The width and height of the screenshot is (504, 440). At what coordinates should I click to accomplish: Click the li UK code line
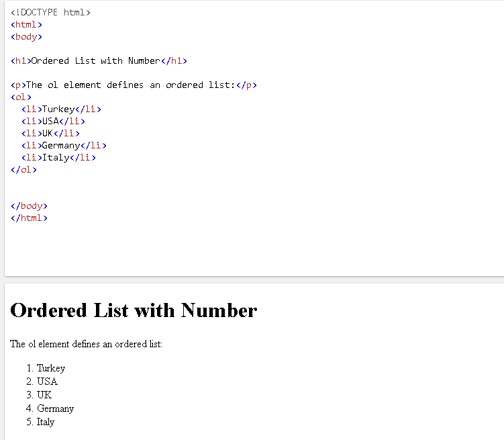click(50, 134)
